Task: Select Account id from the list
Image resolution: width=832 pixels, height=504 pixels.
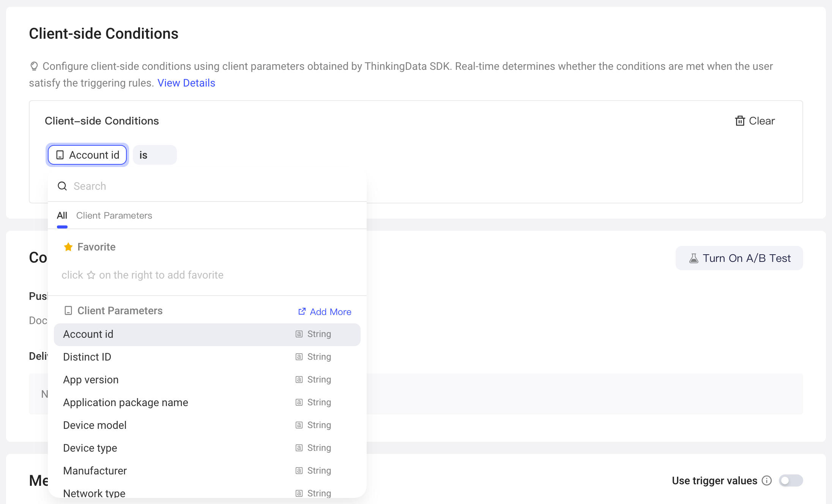Action: coord(207,334)
